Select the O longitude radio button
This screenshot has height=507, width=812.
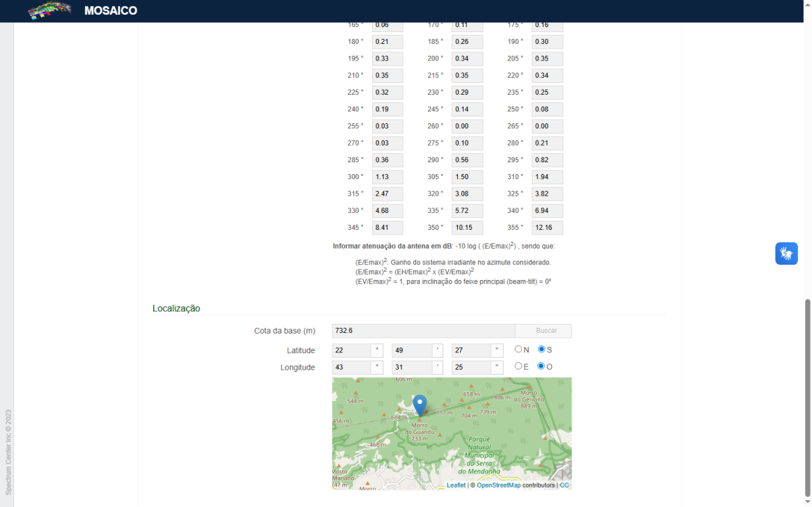(x=541, y=366)
